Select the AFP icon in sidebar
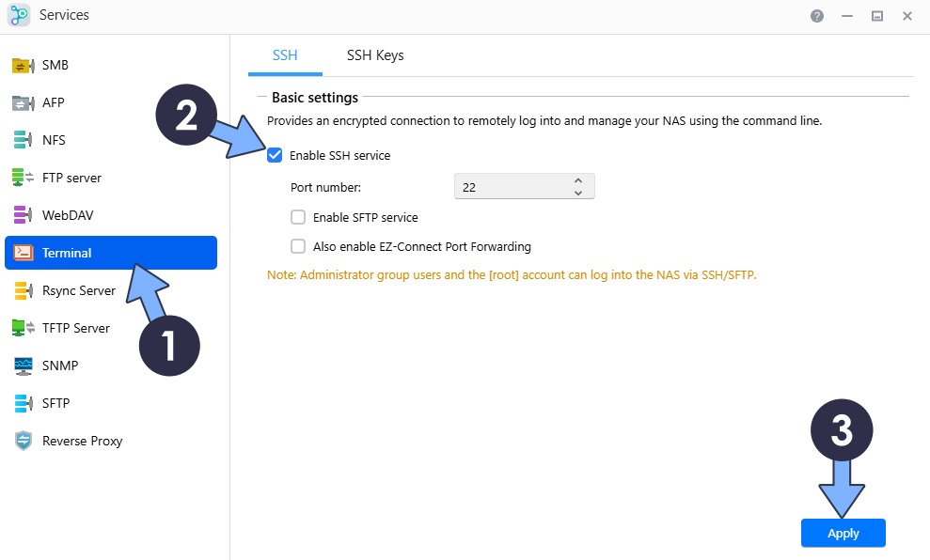The height and width of the screenshot is (560, 930). pos(24,102)
